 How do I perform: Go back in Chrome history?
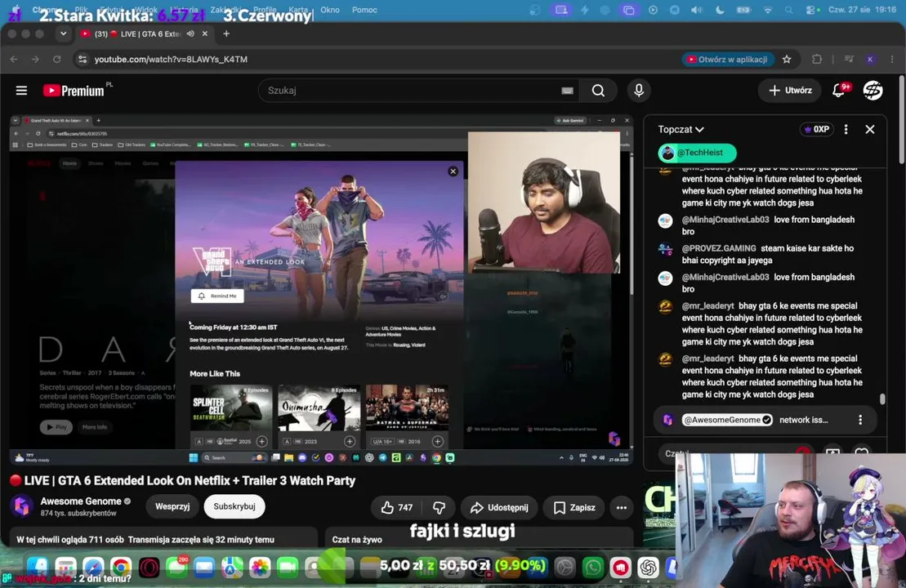tap(14, 59)
